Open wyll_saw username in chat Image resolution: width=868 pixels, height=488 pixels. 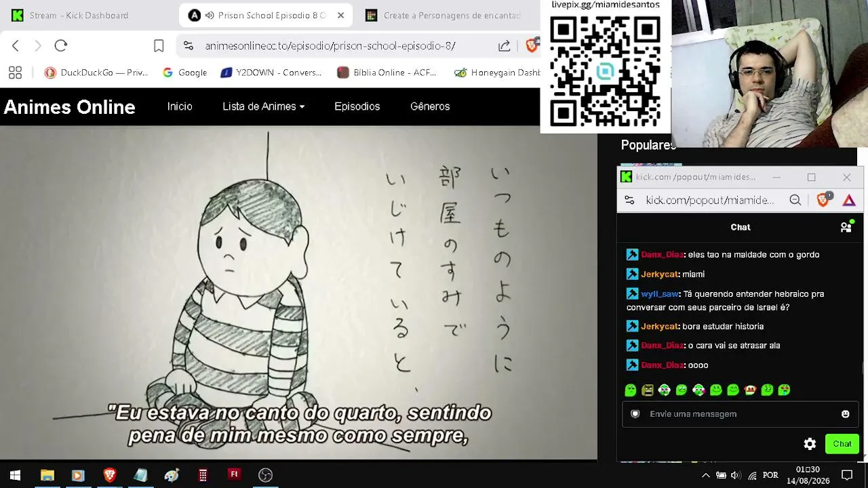coord(659,294)
